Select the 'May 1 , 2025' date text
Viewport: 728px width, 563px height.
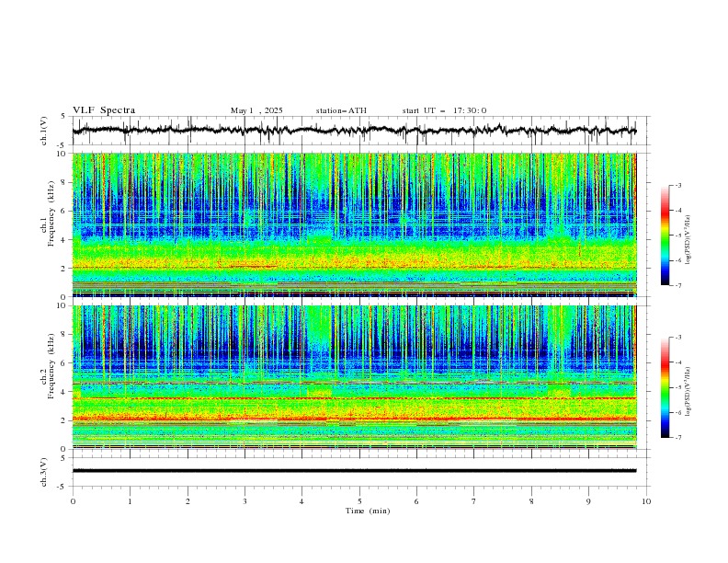point(256,110)
